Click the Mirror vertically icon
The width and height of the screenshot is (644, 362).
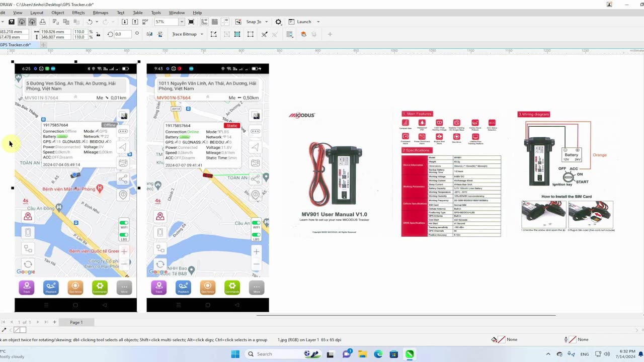(160, 34)
